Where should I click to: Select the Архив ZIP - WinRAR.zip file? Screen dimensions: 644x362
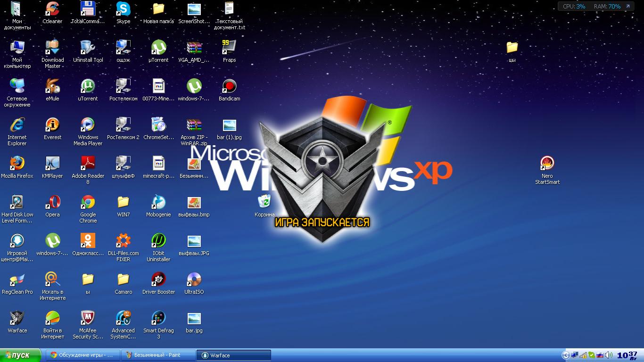pos(194,132)
